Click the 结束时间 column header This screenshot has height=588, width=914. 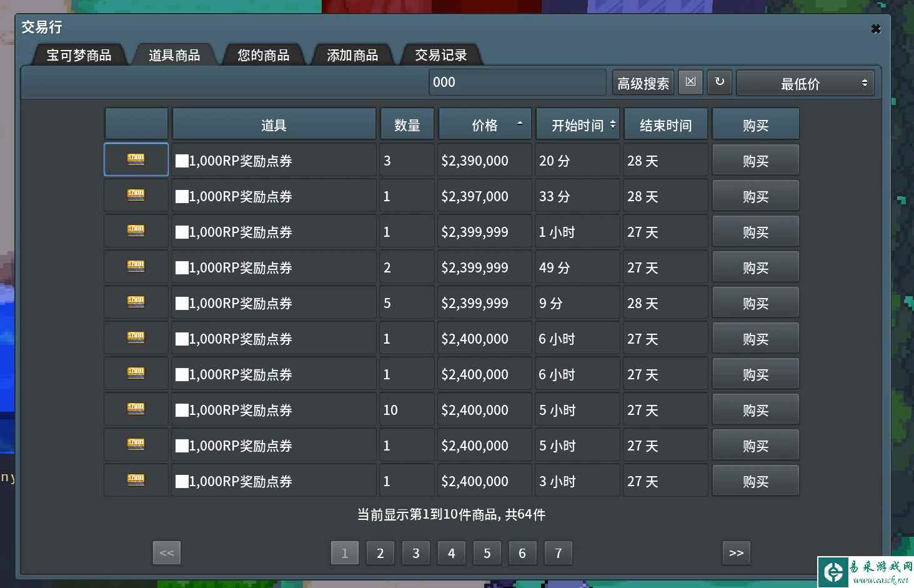pos(666,124)
